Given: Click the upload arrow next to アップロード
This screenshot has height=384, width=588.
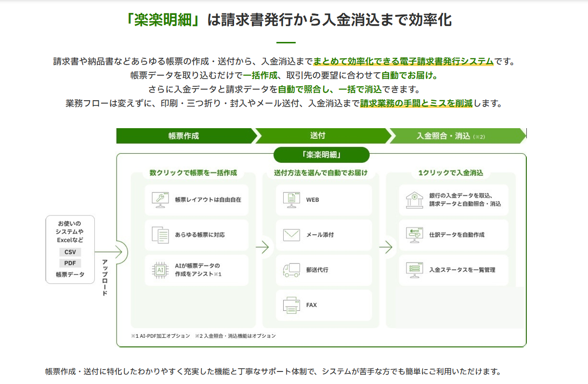Looking at the screenshot, I should coord(109,251).
